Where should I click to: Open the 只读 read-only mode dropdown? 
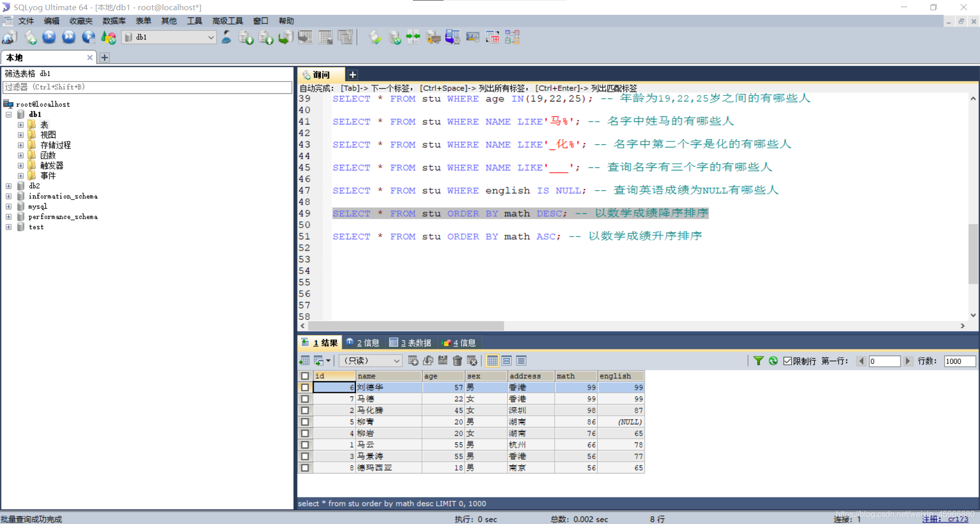tap(371, 361)
